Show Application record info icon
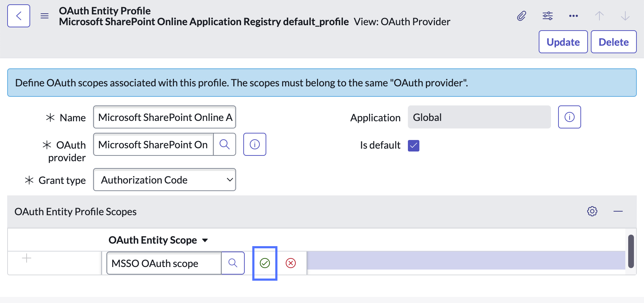 click(x=570, y=117)
